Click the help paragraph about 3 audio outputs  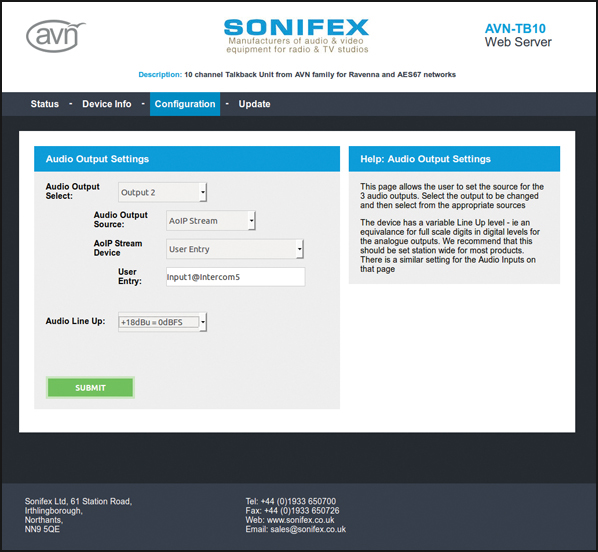coord(452,196)
